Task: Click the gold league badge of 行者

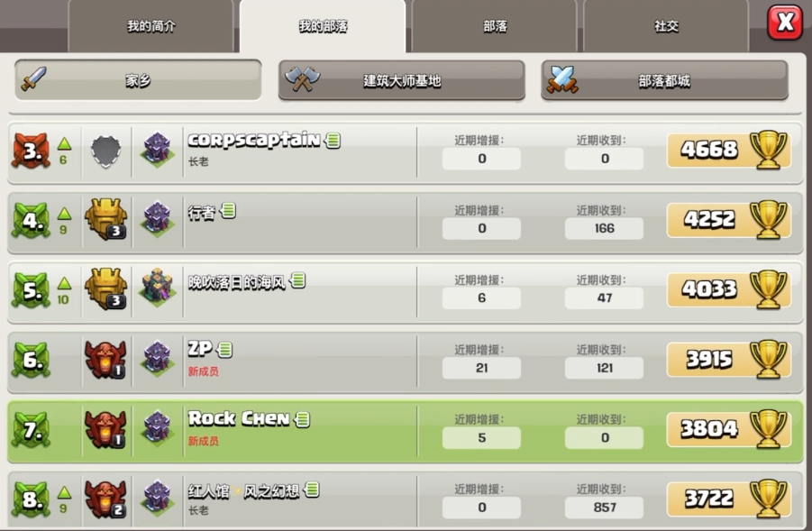Action: coord(106,218)
